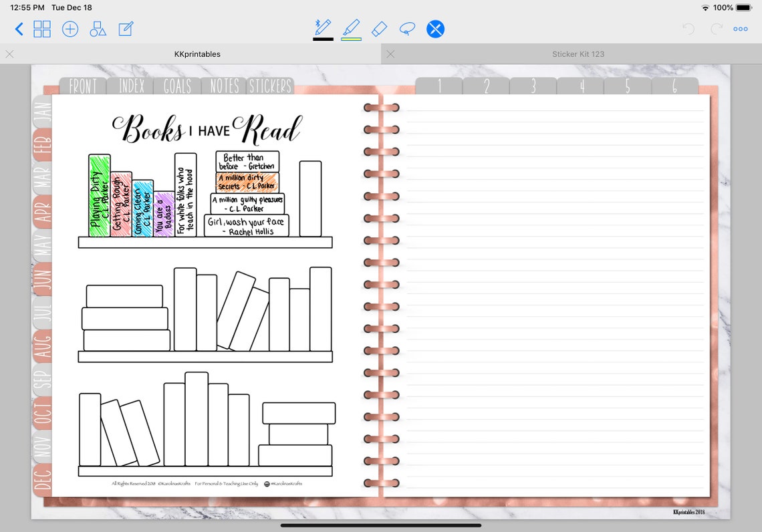
Task: Select the shapes tool
Action: [x=98, y=29]
